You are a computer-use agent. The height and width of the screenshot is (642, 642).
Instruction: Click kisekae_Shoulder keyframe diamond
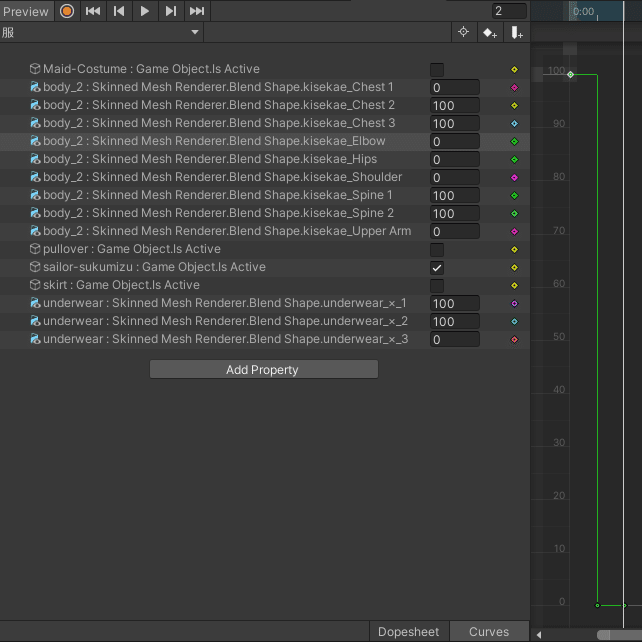pyautogui.click(x=515, y=178)
